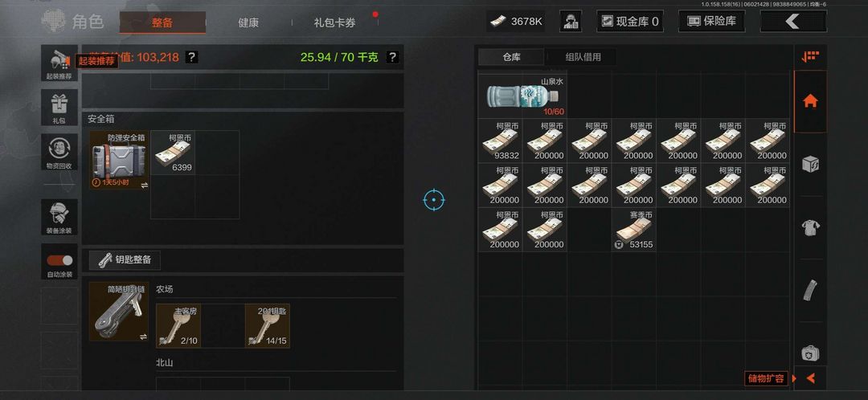
Task: Click the storage sort icon at top right
Action: pos(810,56)
